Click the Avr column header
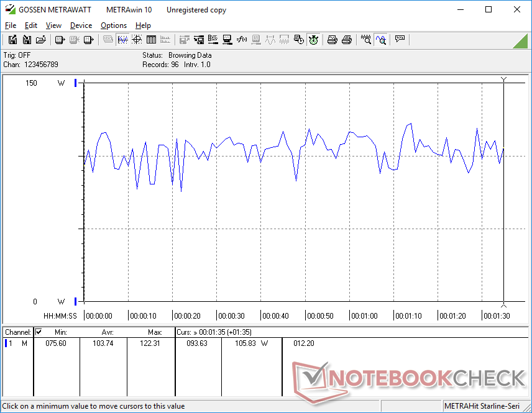Viewport: 532px width, 413px height. pos(108,332)
